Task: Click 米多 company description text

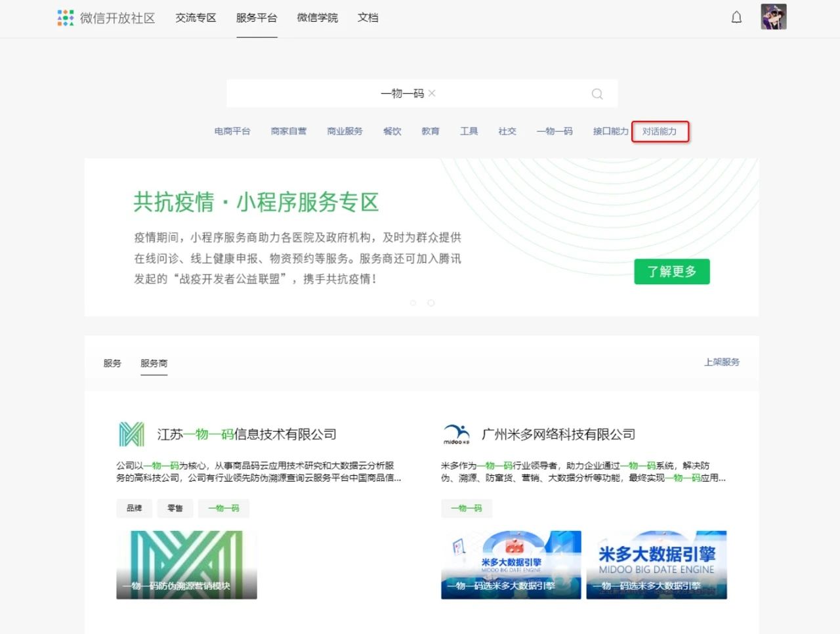Action: click(x=583, y=471)
